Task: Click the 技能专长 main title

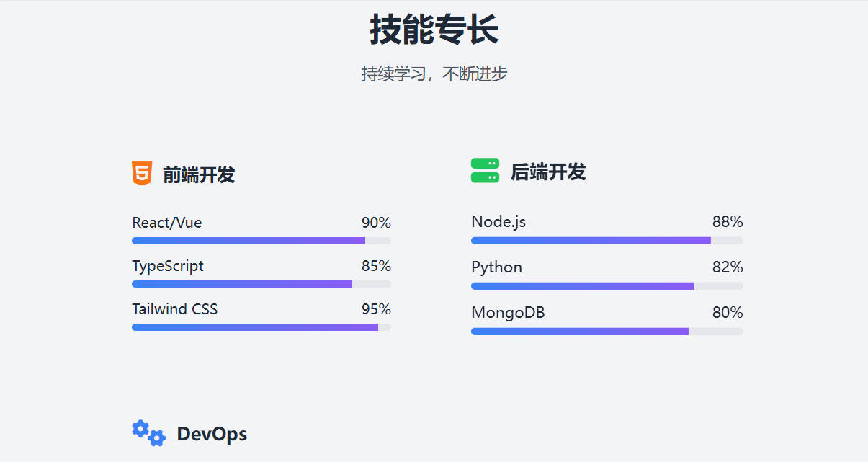Action: coord(434,30)
